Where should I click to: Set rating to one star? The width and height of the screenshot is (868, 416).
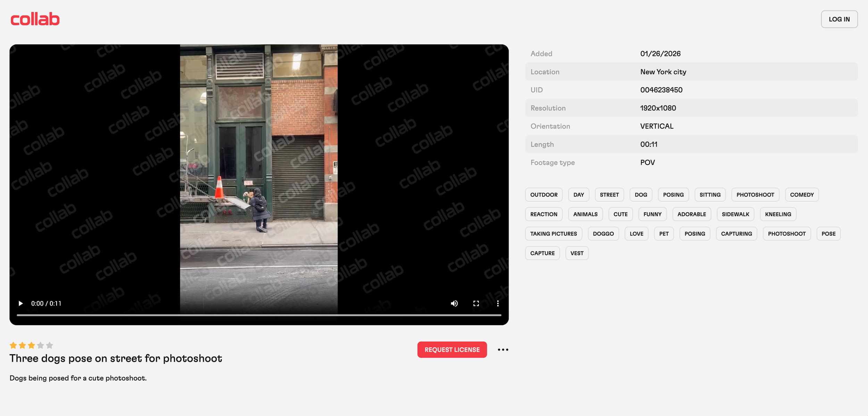13,345
